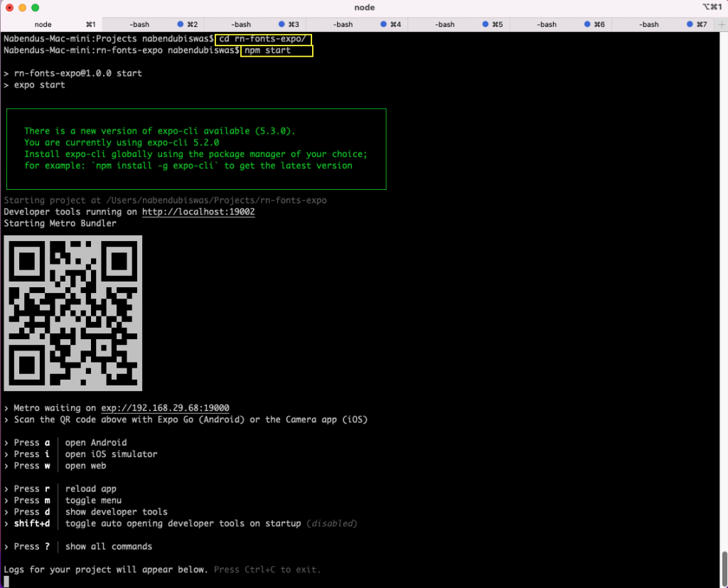This screenshot has height=588, width=728.
Task: Click the highlighted cd rn-fonts-expo command
Action: pyautogui.click(x=263, y=39)
